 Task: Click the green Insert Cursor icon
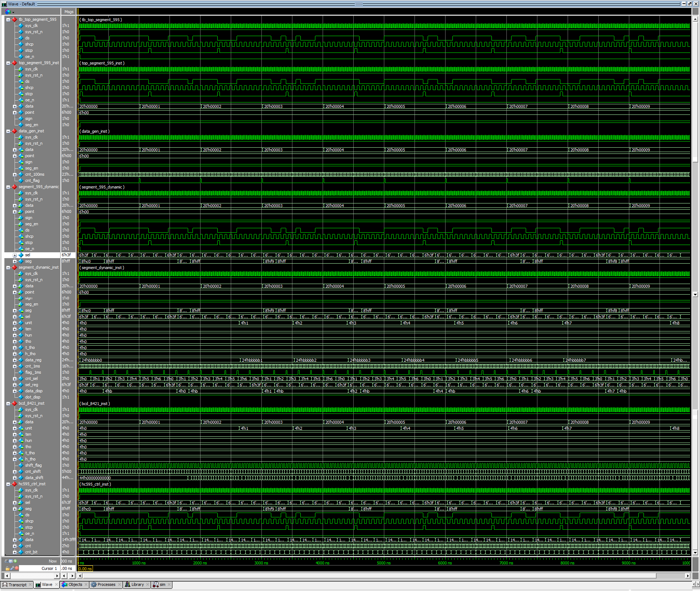coord(15,561)
